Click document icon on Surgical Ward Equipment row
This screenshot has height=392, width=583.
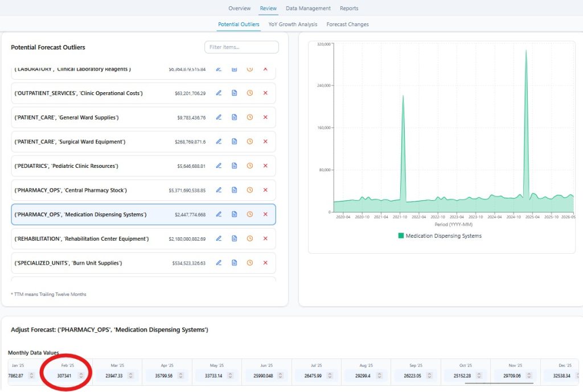(234, 141)
